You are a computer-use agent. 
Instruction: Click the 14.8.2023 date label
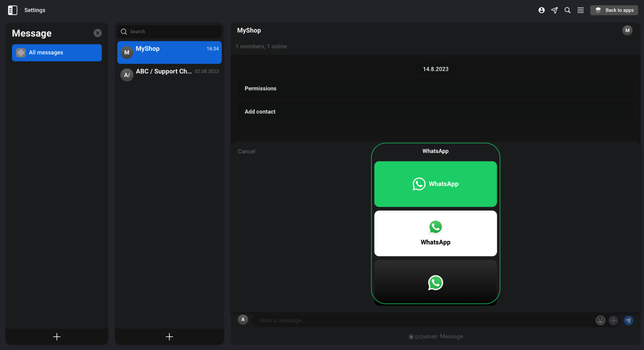click(436, 69)
